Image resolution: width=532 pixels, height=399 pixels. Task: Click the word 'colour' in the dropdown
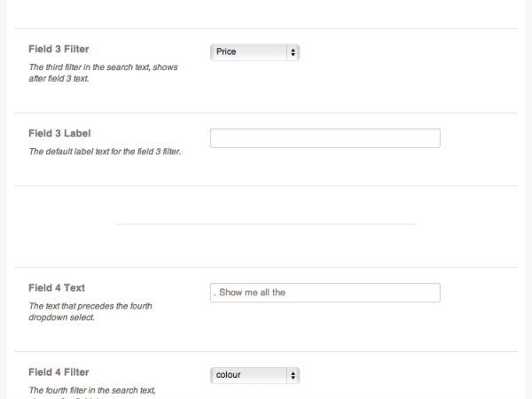pos(229,374)
